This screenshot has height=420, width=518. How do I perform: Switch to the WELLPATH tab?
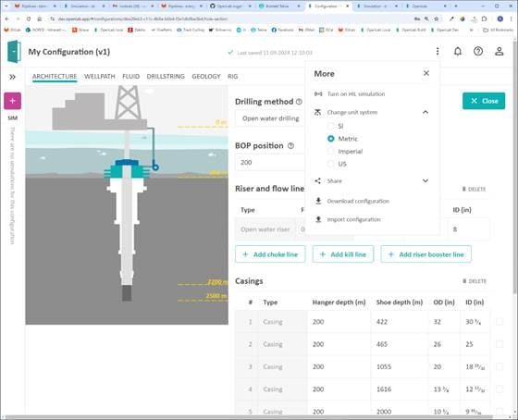[x=100, y=77]
